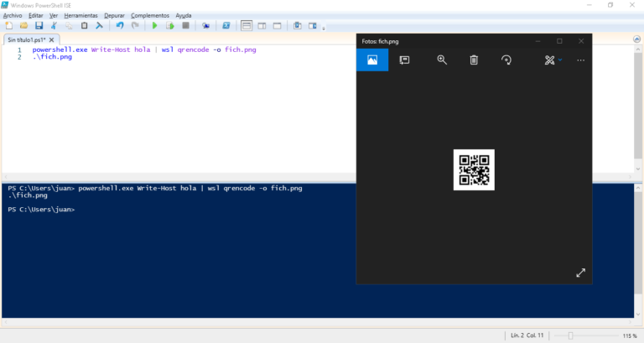Viewport: 644px width, 343px height.
Task: Expand the PowerShell toolbar overflow arrow
Action: [324, 28]
